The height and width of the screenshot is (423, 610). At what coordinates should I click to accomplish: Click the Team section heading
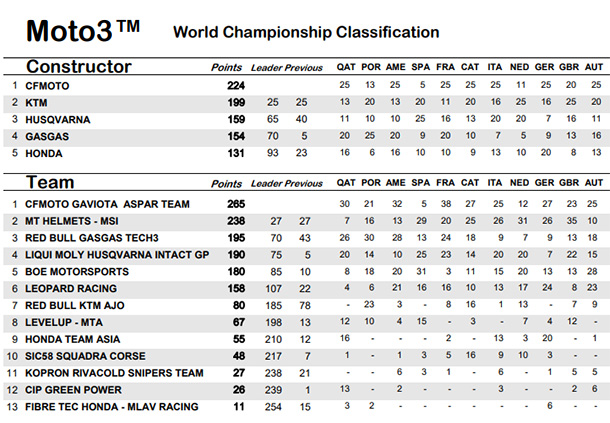click(x=50, y=182)
